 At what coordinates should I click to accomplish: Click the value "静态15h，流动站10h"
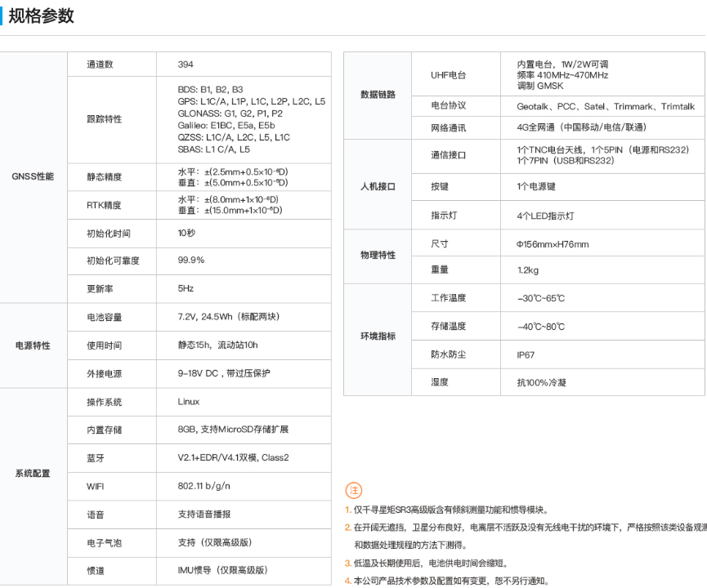point(217,345)
